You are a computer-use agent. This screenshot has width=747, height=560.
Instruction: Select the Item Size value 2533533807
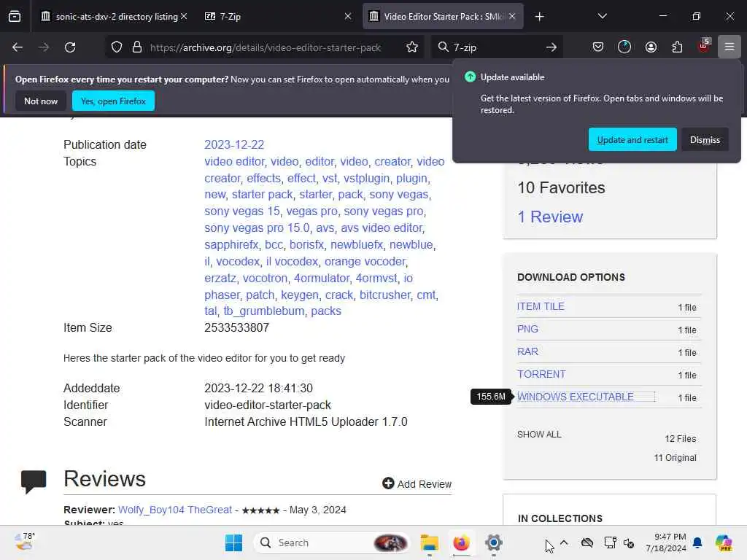(237, 327)
